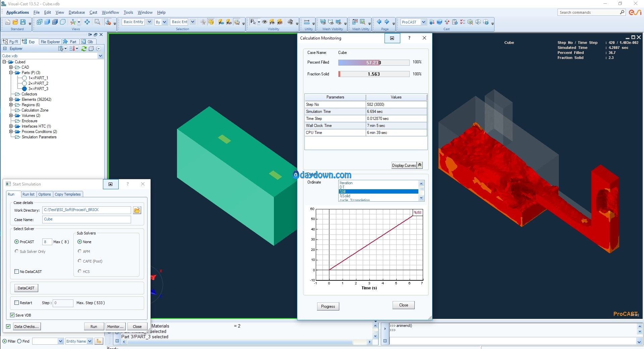Expand the CAD tree node
This screenshot has width=644, height=349.
click(11, 67)
